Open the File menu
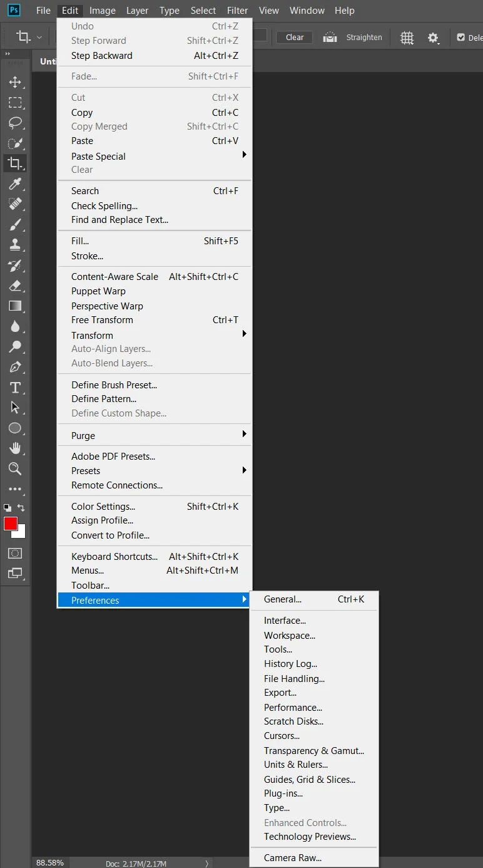 click(43, 10)
